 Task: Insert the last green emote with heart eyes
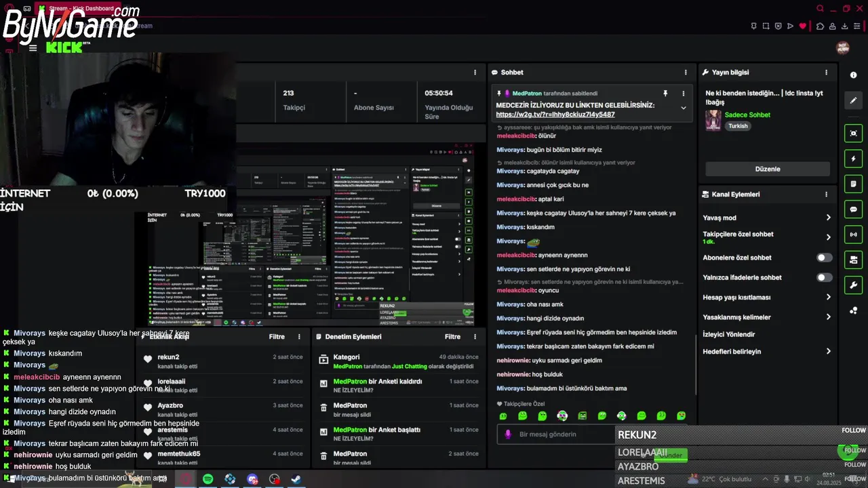(681, 415)
